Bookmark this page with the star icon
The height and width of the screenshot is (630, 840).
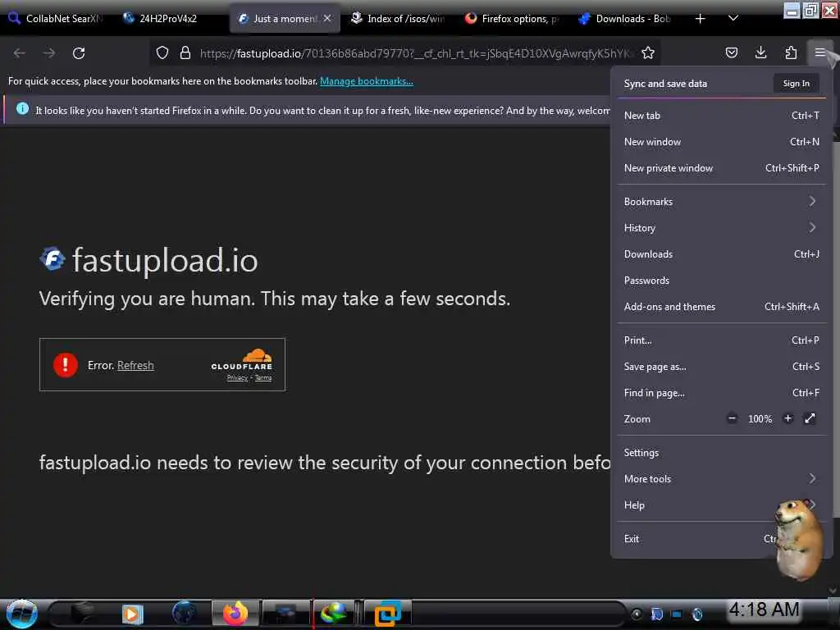(x=648, y=53)
